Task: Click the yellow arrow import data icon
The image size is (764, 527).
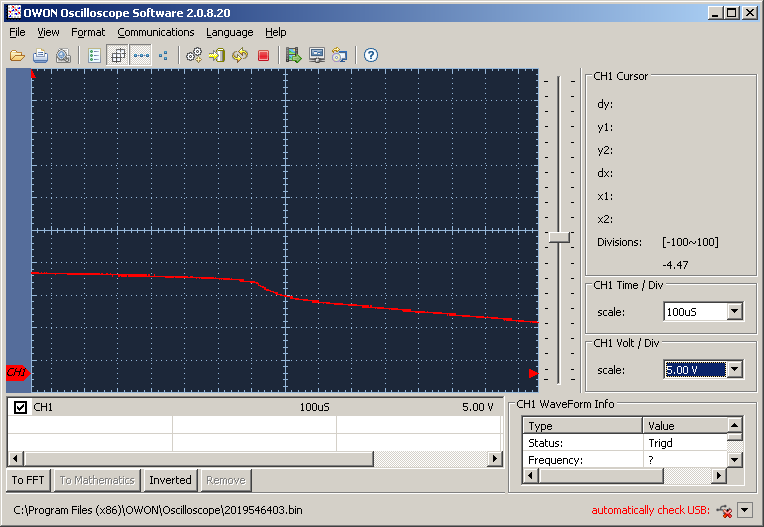Action: pyautogui.click(x=217, y=56)
